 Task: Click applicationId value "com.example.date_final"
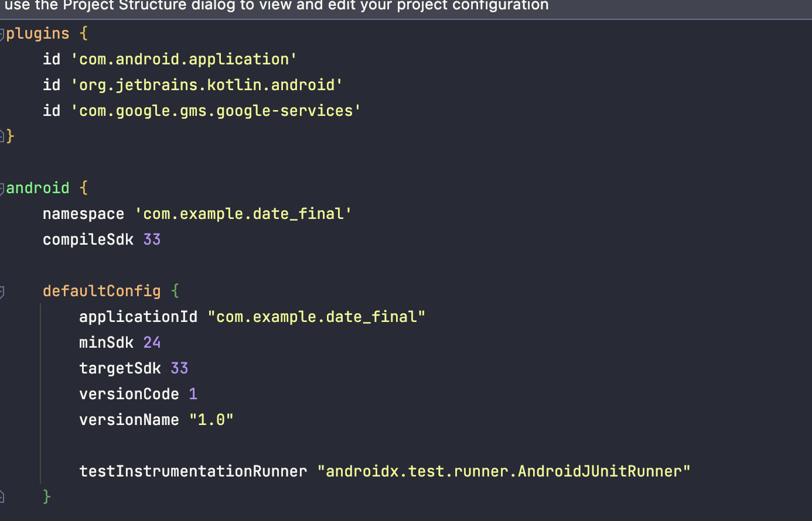[316, 317]
